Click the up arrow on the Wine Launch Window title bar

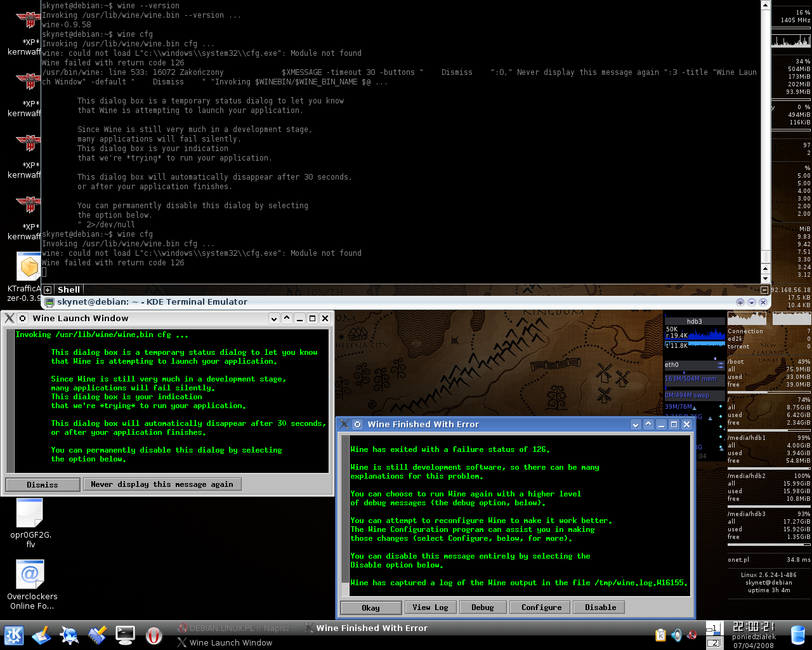pos(287,319)
